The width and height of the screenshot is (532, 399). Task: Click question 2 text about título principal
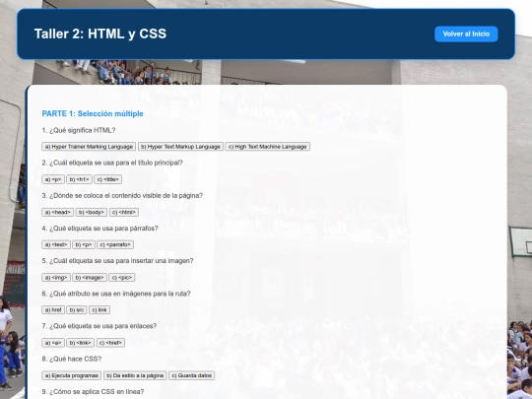[x=112, y=163]
